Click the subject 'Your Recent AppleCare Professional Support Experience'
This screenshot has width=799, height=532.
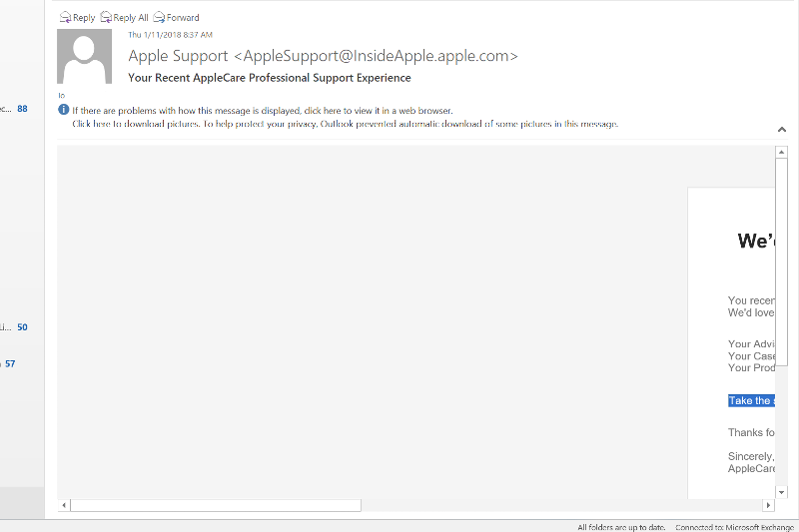(270, 78)
